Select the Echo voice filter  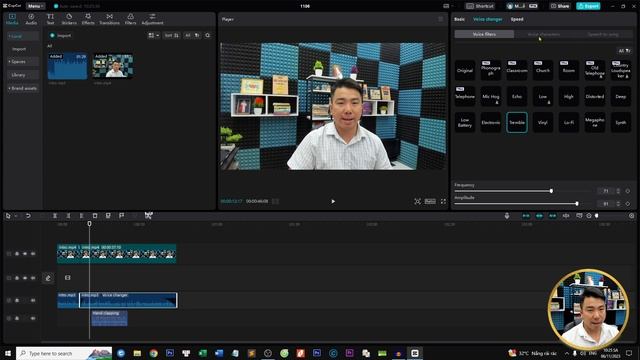tap(517, 96)
